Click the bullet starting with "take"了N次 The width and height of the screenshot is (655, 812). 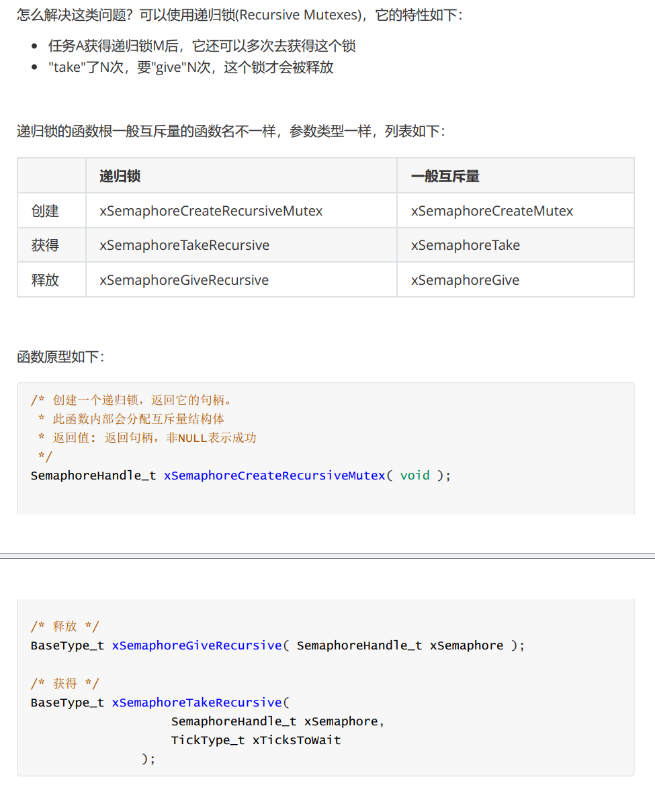(x=191, y=67)
